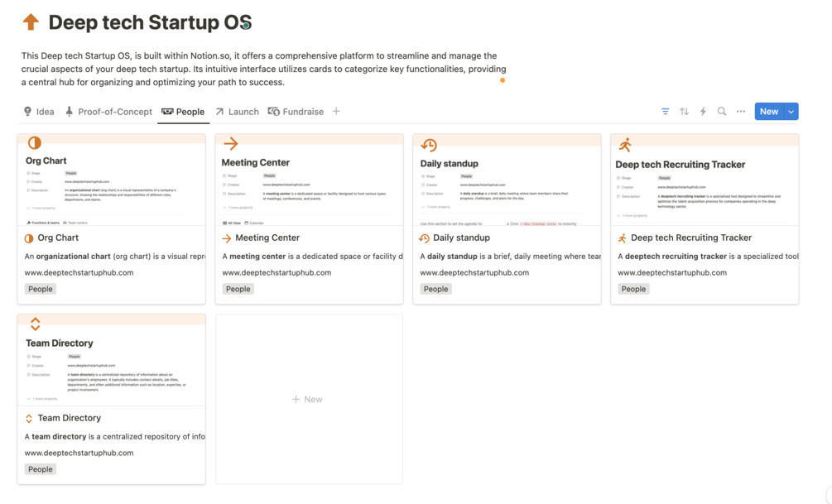
Task: Click the empty New card placeholder
Action: 308,399
